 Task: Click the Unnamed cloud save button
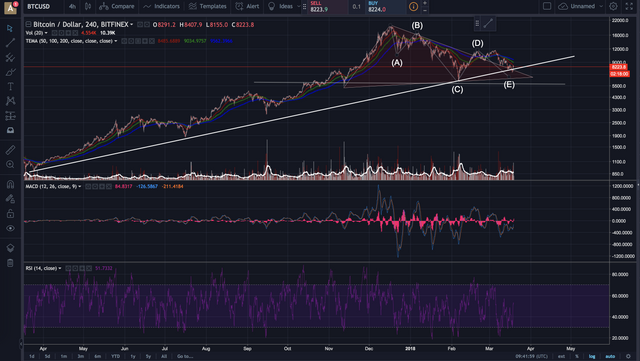pos(577,6)
